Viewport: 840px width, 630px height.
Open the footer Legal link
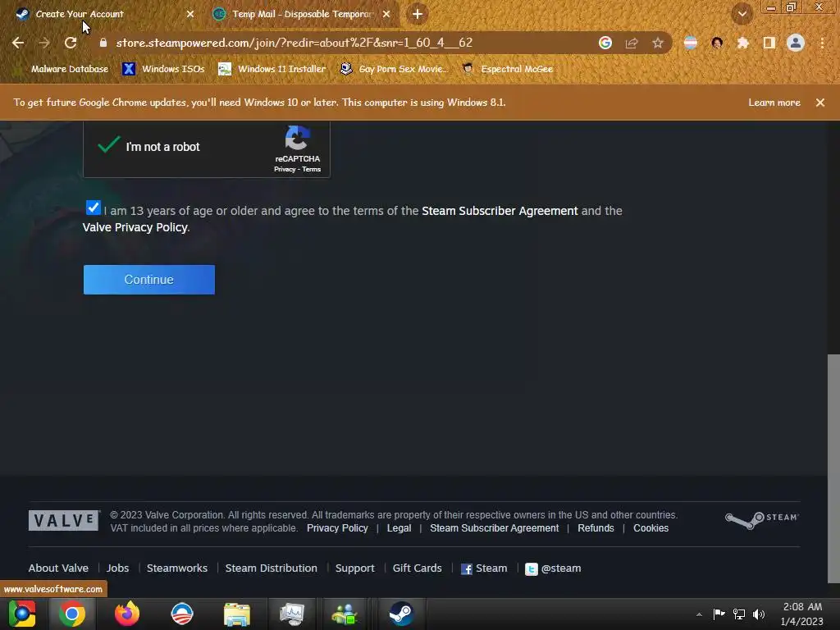[x=399, y=528]
